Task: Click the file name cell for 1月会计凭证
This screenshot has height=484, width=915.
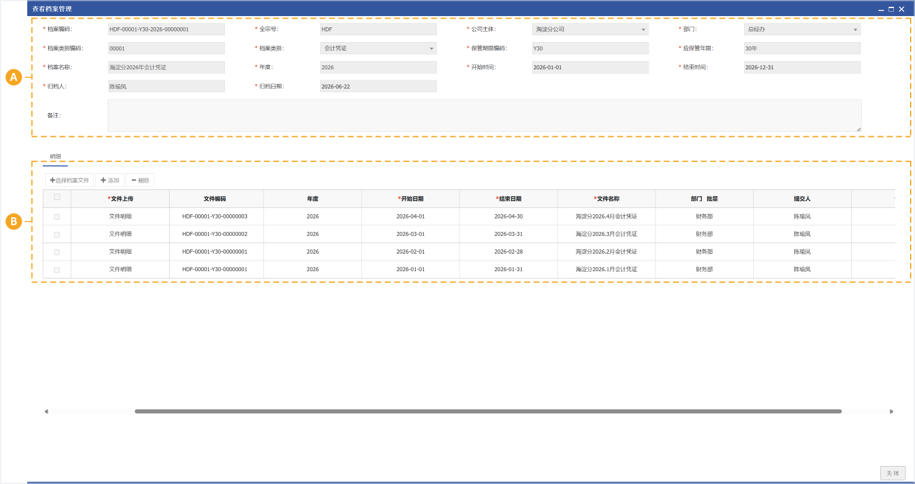Action: (x=606, y=269)
